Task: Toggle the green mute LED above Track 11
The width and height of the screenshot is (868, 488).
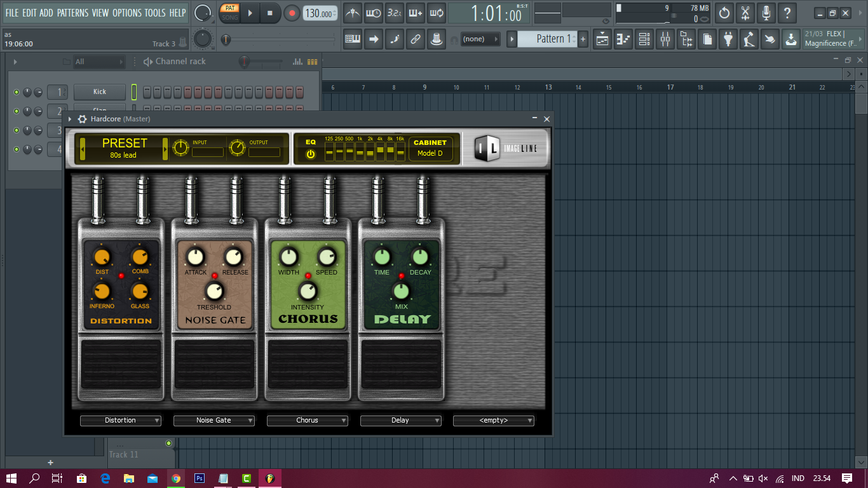Action: pos(168,443)
